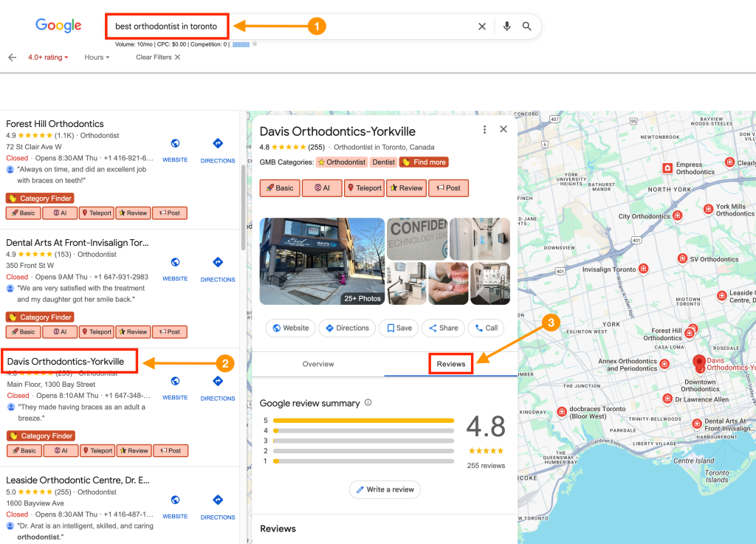This screenshot has height=544, width=756.
Task: Open the 4.0+ rating filter dropdown
Action: [x=48, y=58]
